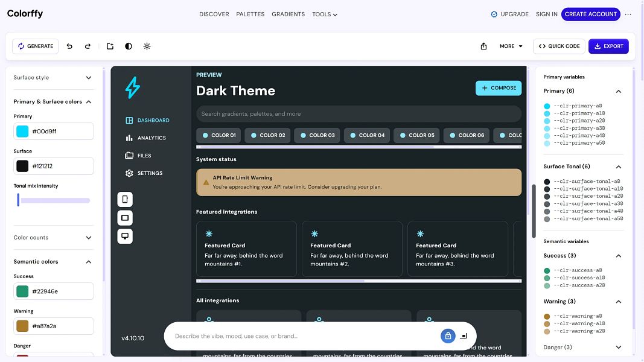The image size is (644, 362).
Task: Expand the Color counts section
Action: coord(53,238)
